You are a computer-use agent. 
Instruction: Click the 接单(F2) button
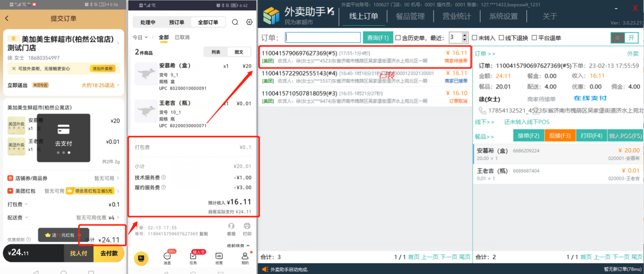[528, 135]
